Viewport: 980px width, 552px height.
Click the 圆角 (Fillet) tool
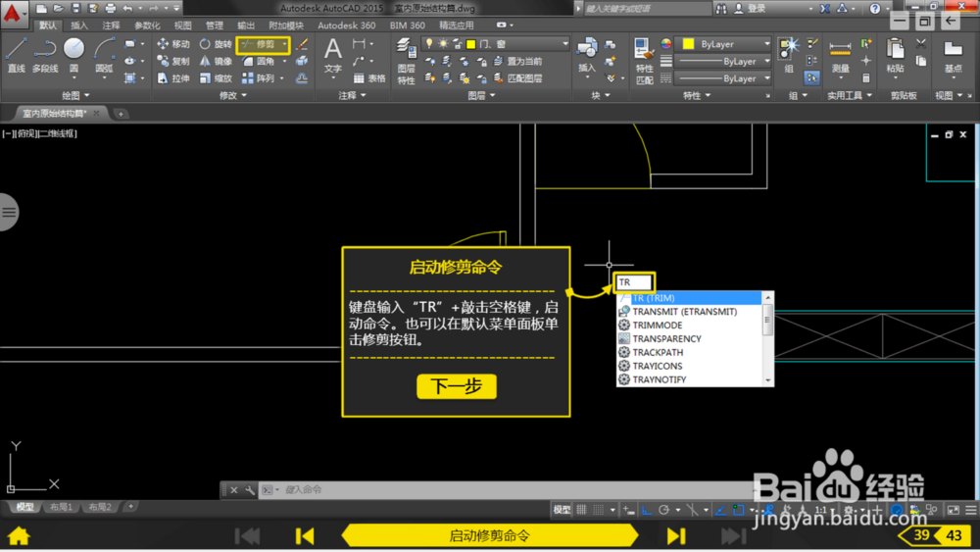(259, 61)
